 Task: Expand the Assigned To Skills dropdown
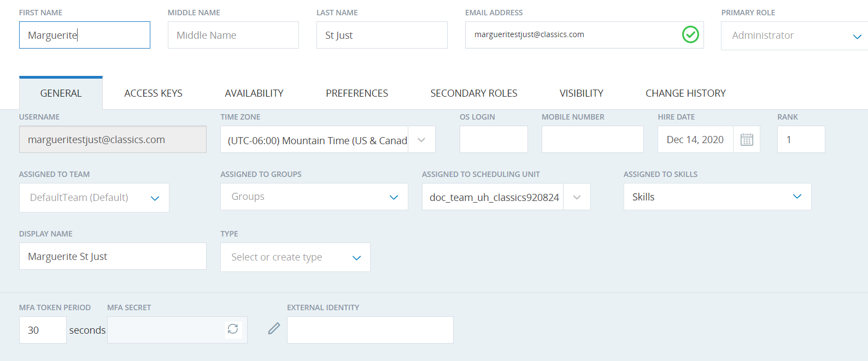(x=717, y=197)
